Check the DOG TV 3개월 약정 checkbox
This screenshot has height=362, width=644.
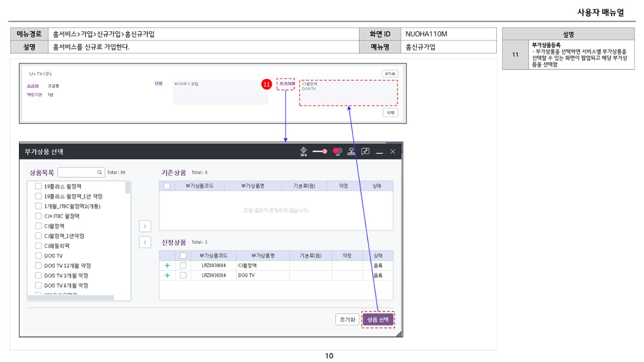click(x=39, y=275)
